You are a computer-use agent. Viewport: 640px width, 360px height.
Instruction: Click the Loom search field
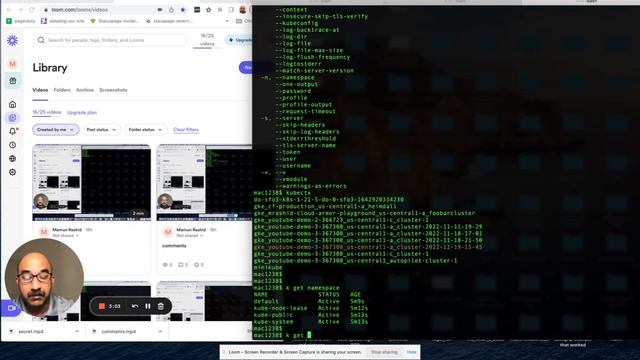[109, 40]
